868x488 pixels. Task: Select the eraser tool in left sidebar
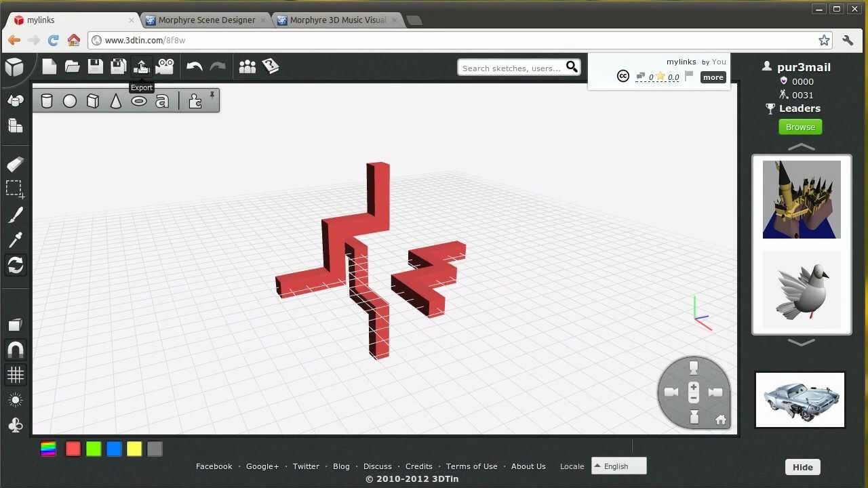[15, 163]
